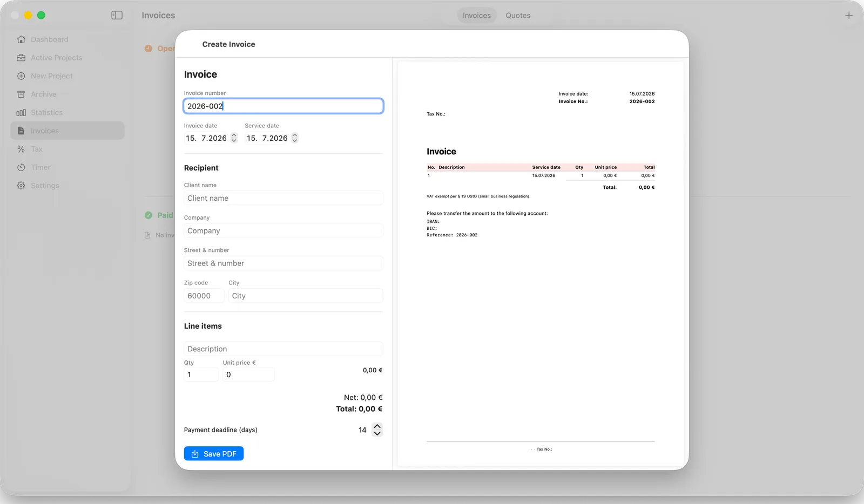
Task: Click "Payment deadline (days)" label
Action: (x=221, y=430)
